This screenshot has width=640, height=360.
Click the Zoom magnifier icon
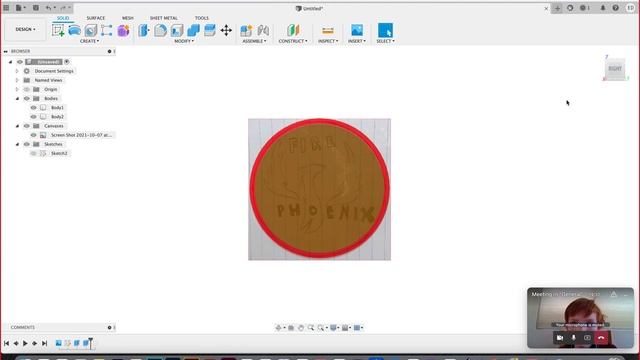point(311,328)
